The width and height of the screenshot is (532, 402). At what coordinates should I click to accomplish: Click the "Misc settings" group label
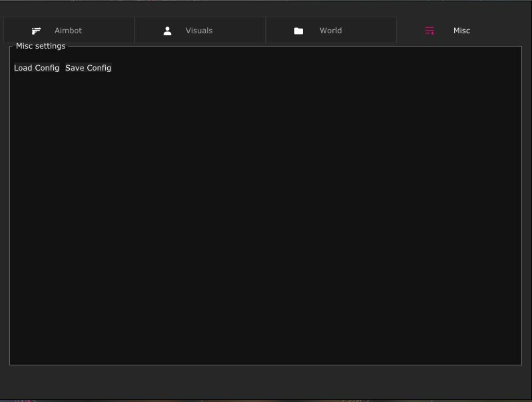(x=41, y=46)
